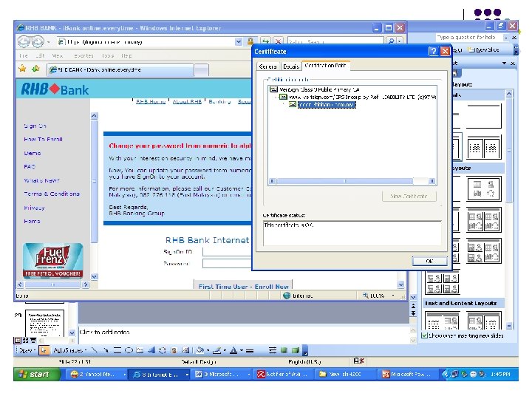This screenshot has height=399, width=532.
Task: Open the About RHB link
Action: point(187,101)
